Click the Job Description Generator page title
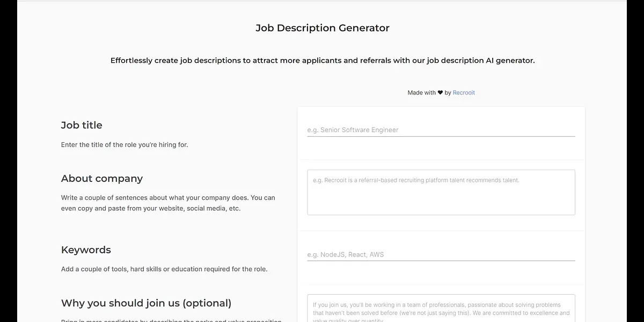Viewport: 644px width, 322px height. coord(322,28)
